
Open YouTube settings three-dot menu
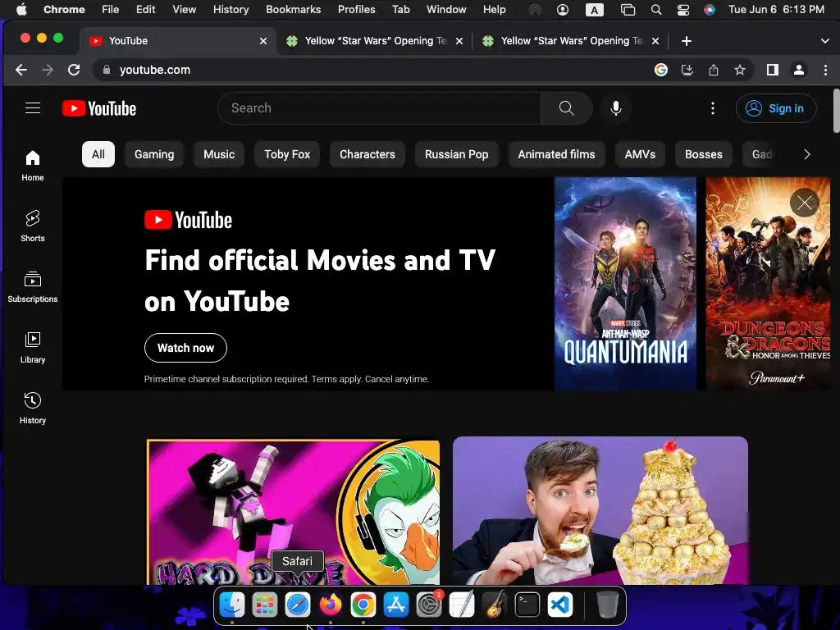tap(713, 108)
